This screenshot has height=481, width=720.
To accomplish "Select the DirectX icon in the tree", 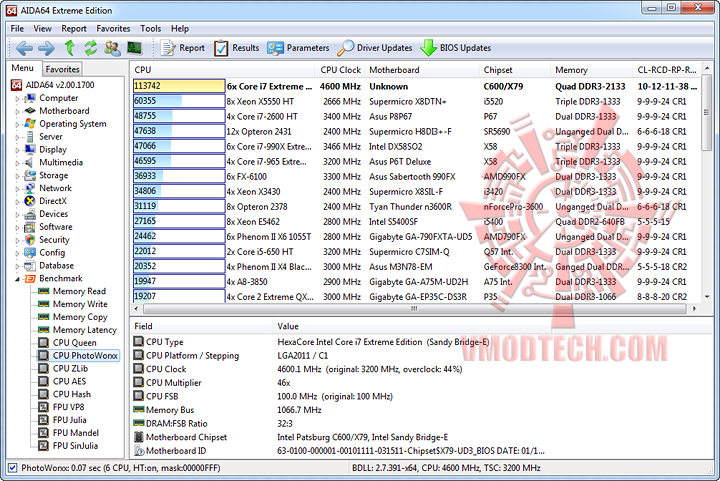I will point(30,201).
